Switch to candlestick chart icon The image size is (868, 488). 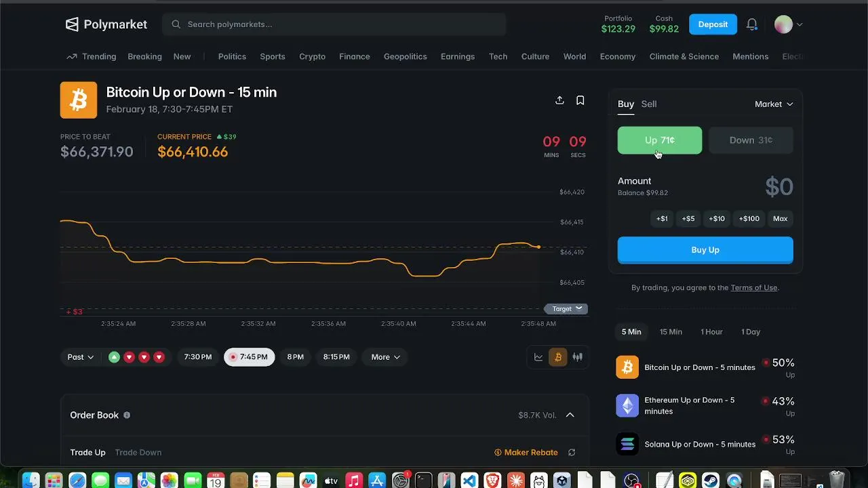coord(578,357)
